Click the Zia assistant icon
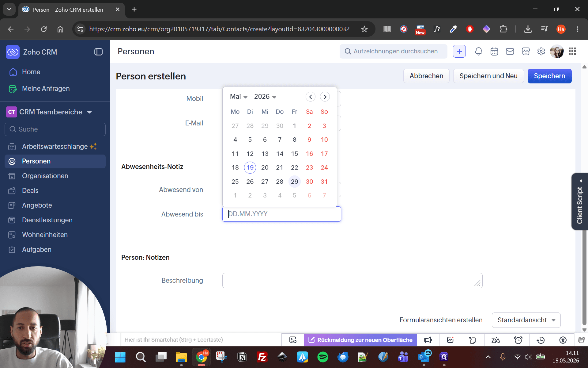The image size is (588, 368). click(x=496, y=340)
